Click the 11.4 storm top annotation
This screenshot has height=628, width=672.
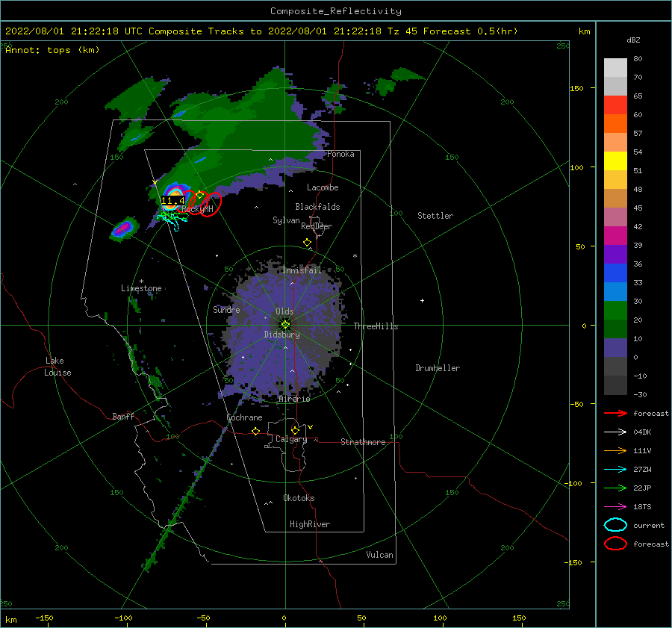[x=172, y=201]
